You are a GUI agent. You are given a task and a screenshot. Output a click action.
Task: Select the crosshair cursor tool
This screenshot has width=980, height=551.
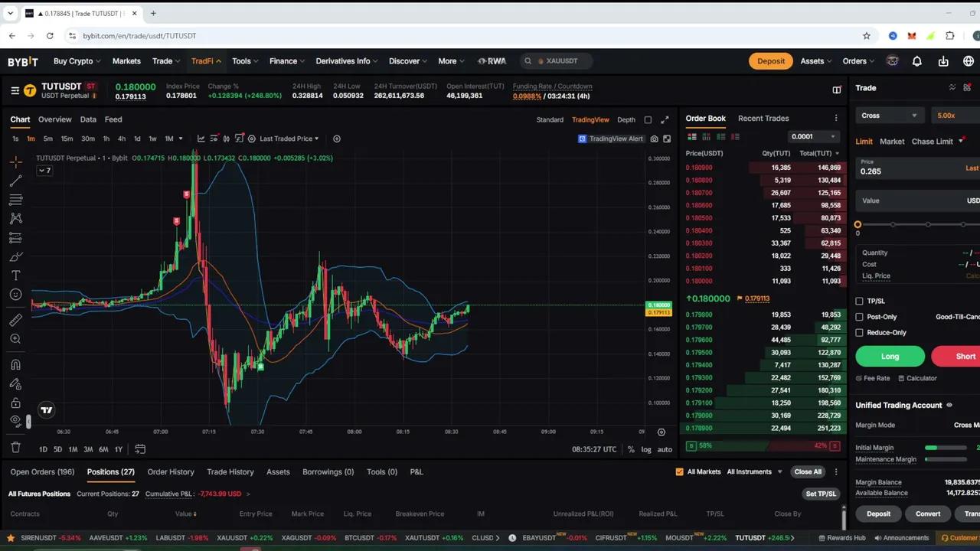[15, 161]
